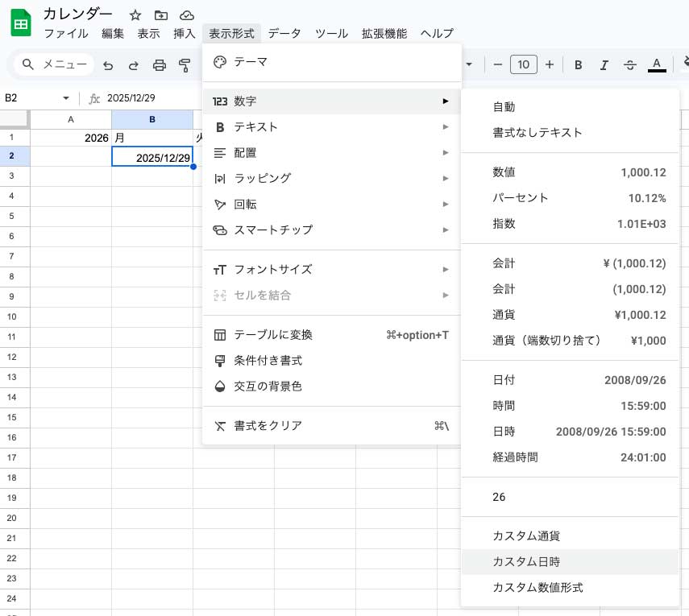The image size is (689, 616).
Task: Click the move-to-folder icon
Action: (161, 14)
